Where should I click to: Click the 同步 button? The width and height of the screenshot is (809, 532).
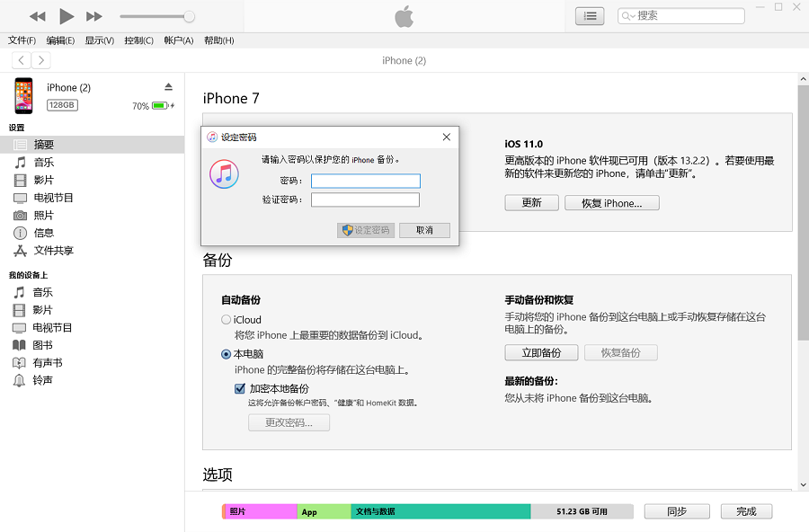click(677, 511)
